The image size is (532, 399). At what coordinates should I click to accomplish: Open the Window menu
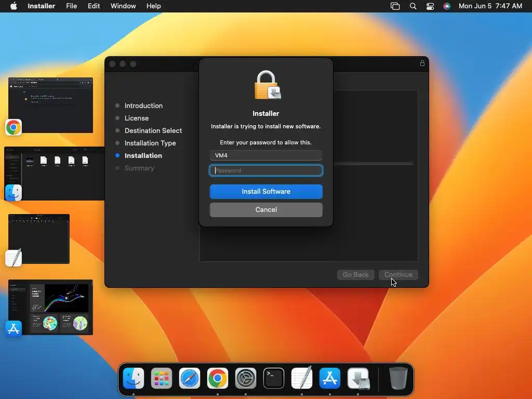click(x=123, y=6)
